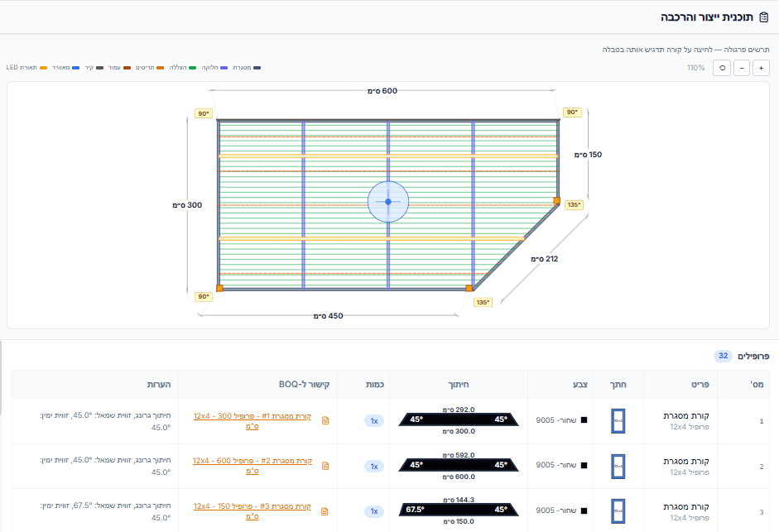Click the cross-section profile thumbnail in row 1
Viewport: 779px width, 532px height.
click(x=618, y=421)
